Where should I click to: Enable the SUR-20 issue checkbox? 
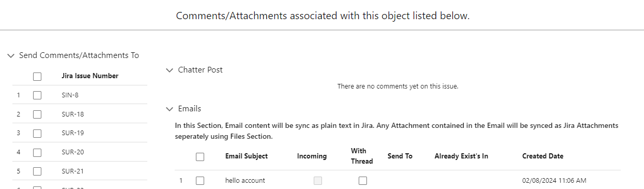(x=37, y=153)
